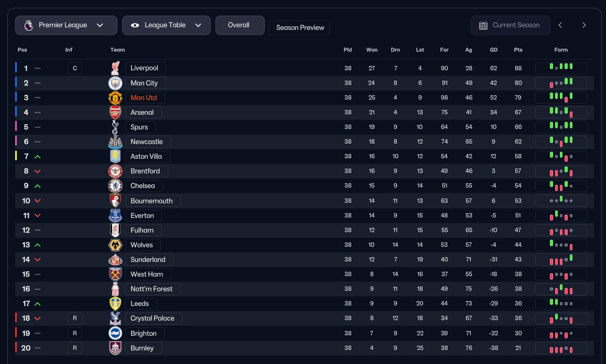Expand the League Table view dropdown
Image resolution: width=606 pixels, height=364 pixels.
point(166,25)
